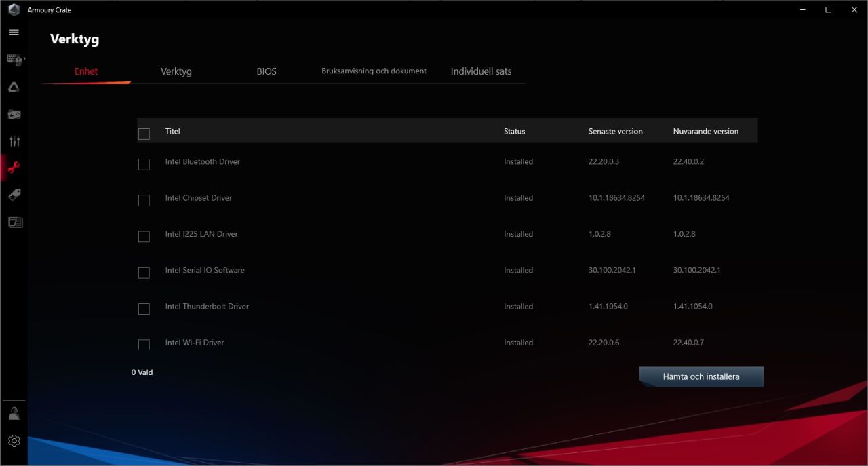Click current version 22.40.0.7
This screenshot has height=466, width=868.
click(x=688, y=343)
